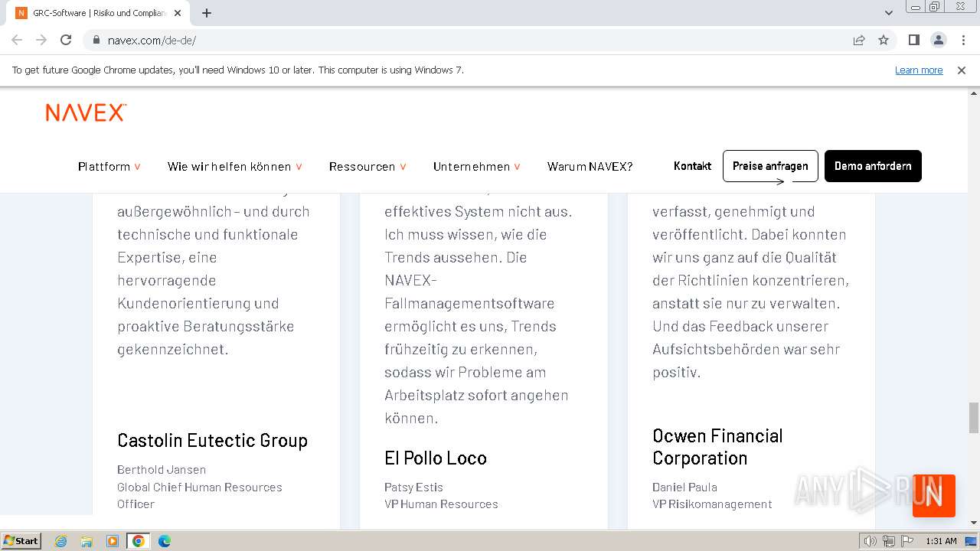Viewport: 980px width, 551px height.
Task: Bookmark this tab with star icon
Action: coord(884,40)
